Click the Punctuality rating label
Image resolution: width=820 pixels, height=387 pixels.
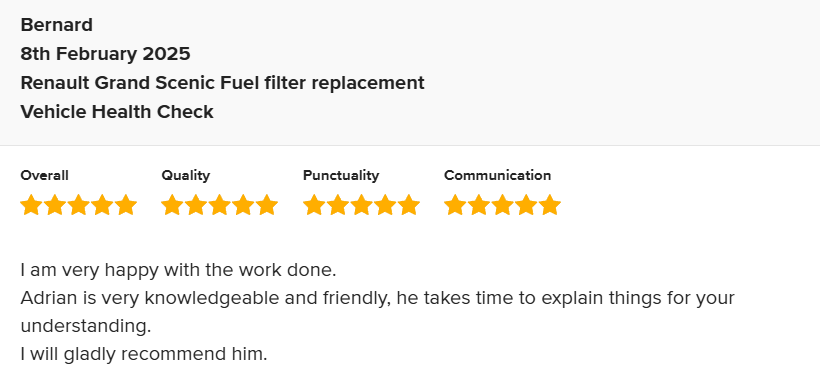tap(341, 176)
